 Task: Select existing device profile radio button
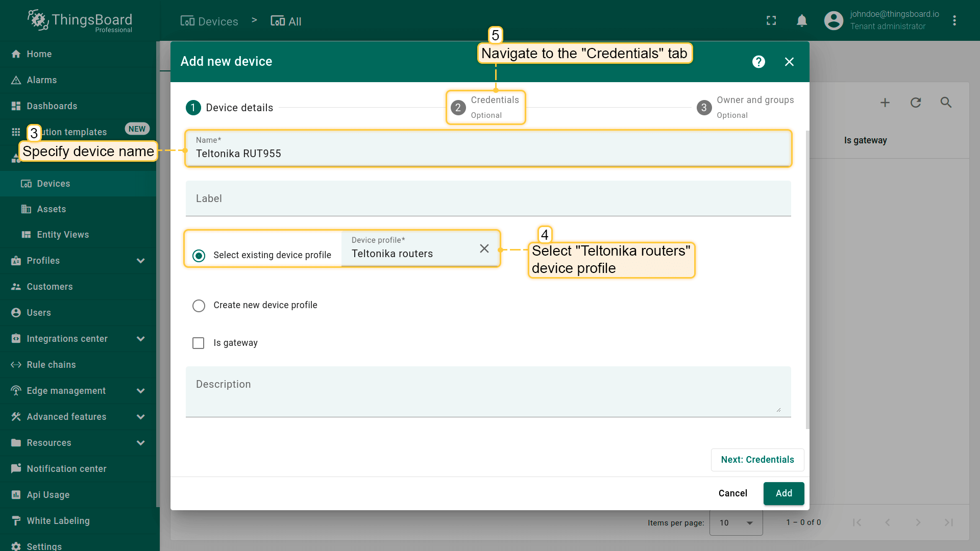[x=199, y=255]
